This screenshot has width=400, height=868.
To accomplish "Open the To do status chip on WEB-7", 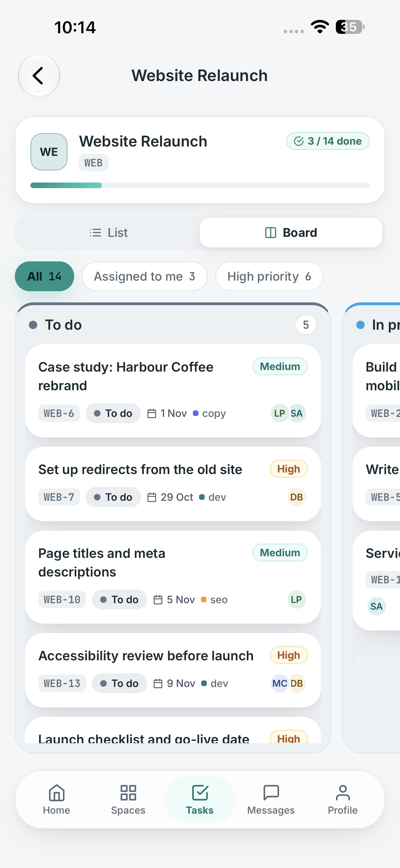I will click(113, 497).
